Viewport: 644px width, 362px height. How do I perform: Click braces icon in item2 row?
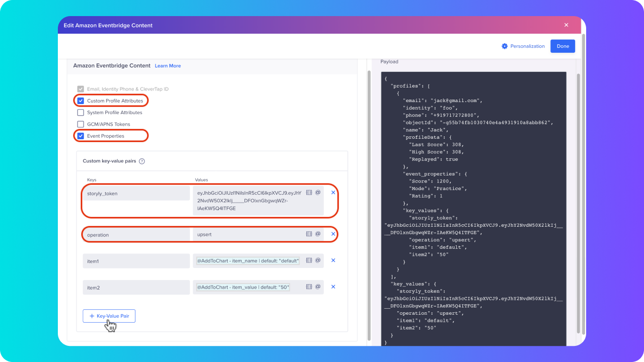(x=309, y=287)
